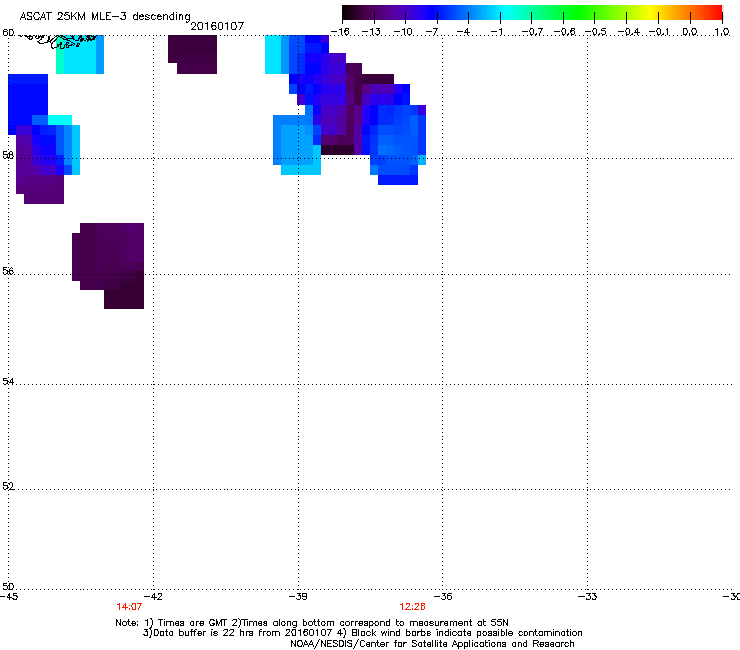Click the colorbar label -13

(371, 32)
